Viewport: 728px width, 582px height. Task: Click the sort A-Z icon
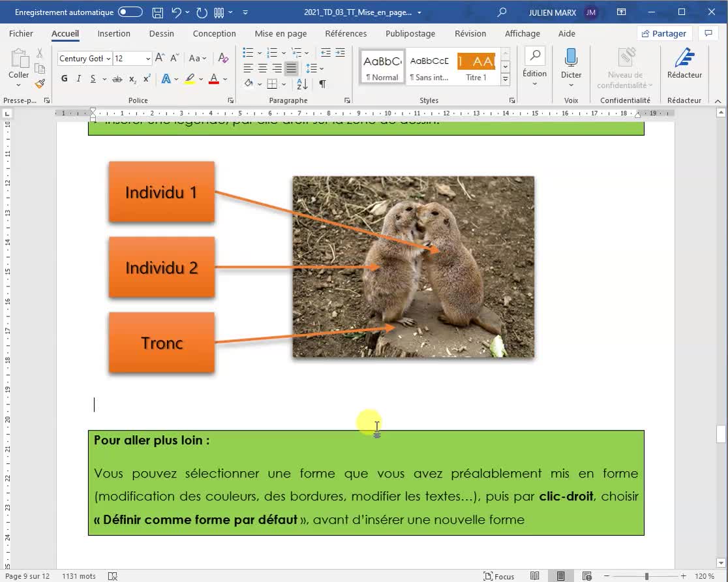point(302,84)
